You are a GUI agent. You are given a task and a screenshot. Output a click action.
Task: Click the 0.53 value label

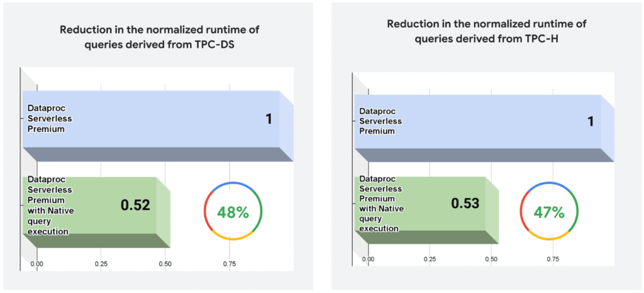coord(465,203)
